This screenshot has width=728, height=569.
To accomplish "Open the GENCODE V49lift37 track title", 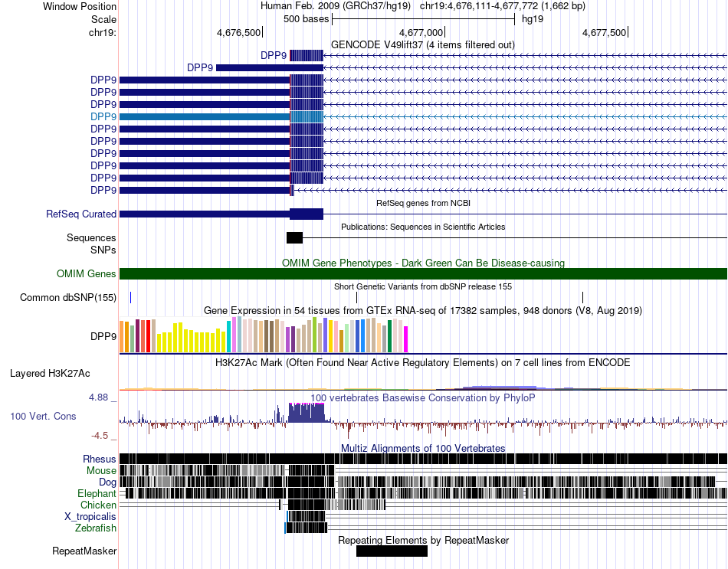I will pyautogui.click(x=422, y=45).
